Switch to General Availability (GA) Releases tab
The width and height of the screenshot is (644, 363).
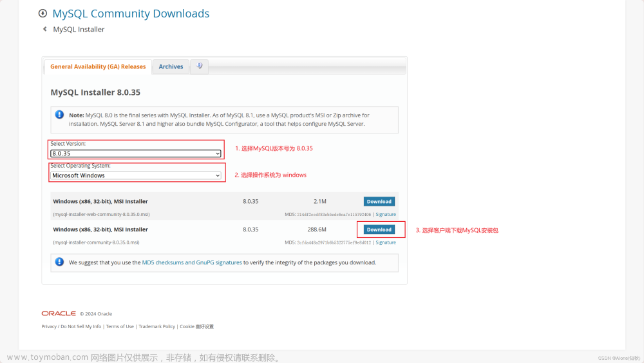click(98, 66)
